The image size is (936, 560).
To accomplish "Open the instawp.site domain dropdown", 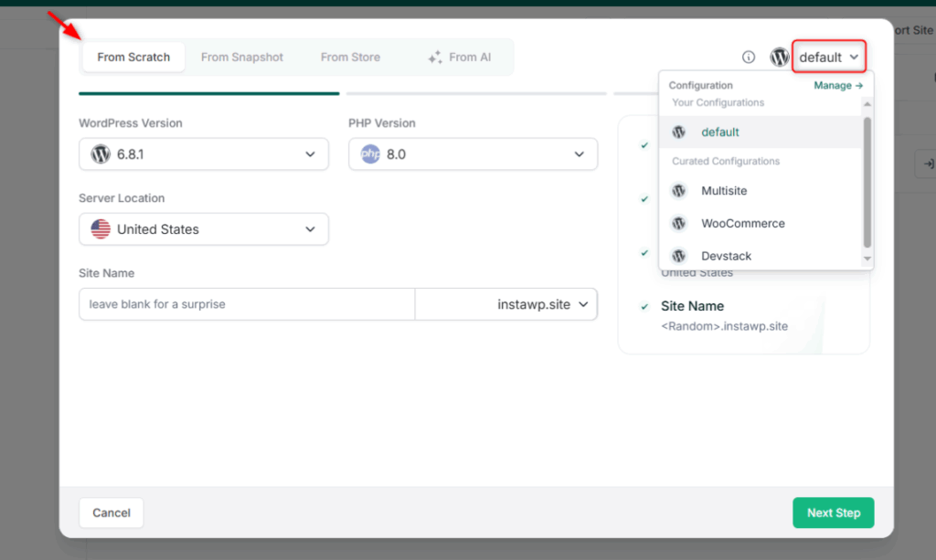I will [x=506, y=304].
